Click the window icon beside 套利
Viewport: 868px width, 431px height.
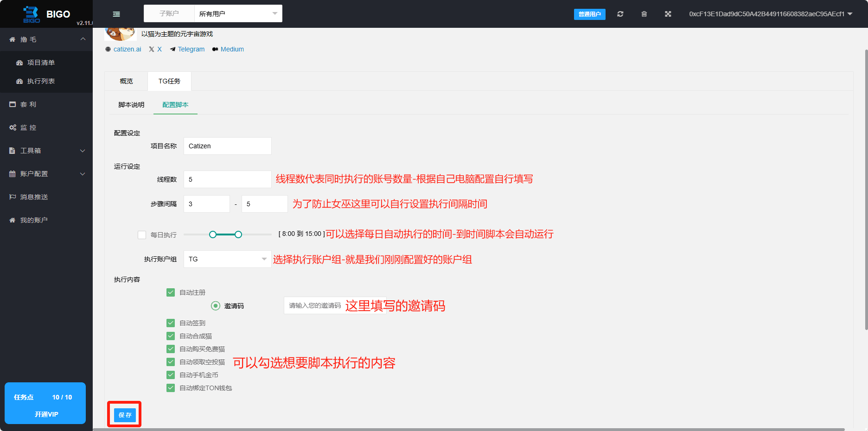(13, 104)
